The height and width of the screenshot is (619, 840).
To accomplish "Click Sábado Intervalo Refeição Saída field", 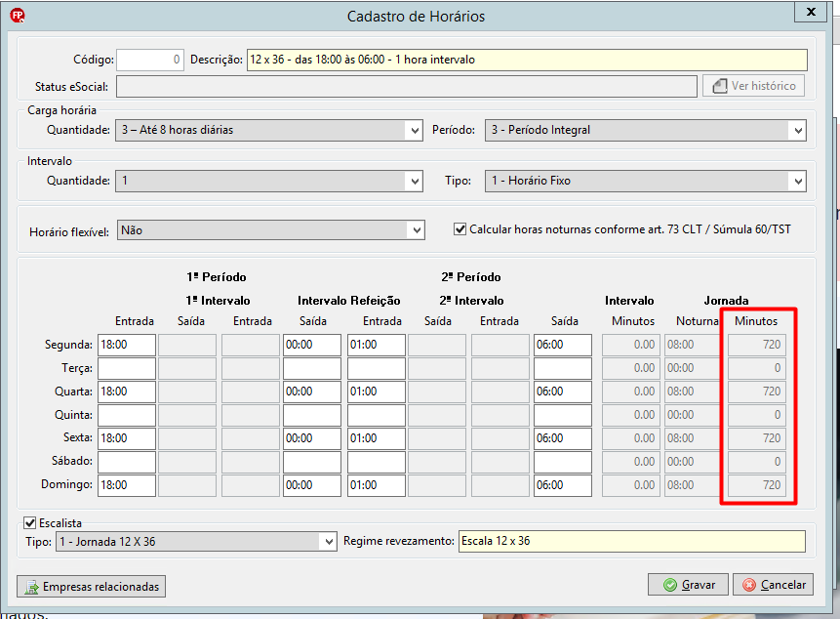I will (312, 462).
